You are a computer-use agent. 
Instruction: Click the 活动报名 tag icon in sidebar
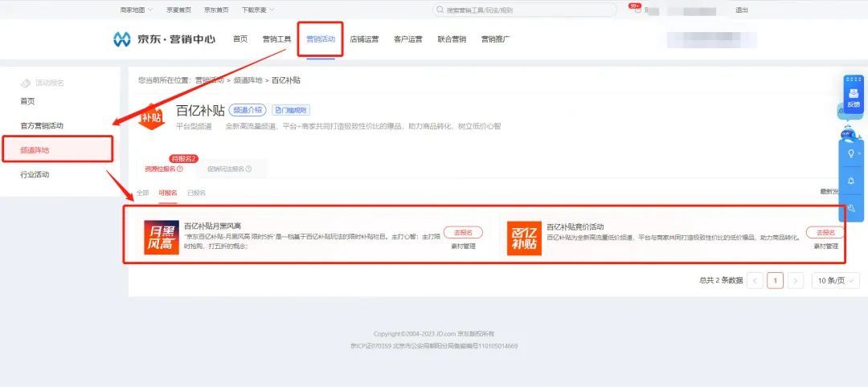pyautogui.click(x=25, y=83)
